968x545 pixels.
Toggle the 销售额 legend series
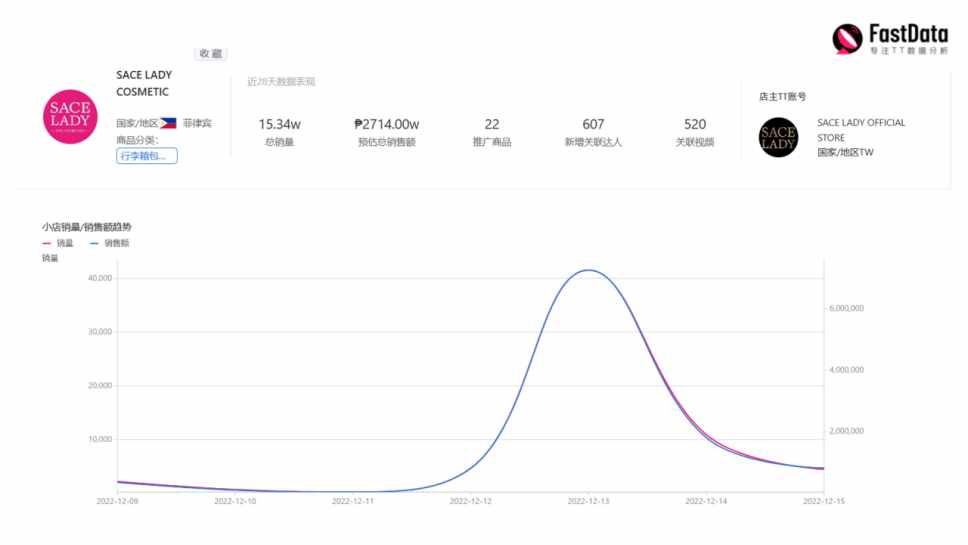(x=110, y=243)
